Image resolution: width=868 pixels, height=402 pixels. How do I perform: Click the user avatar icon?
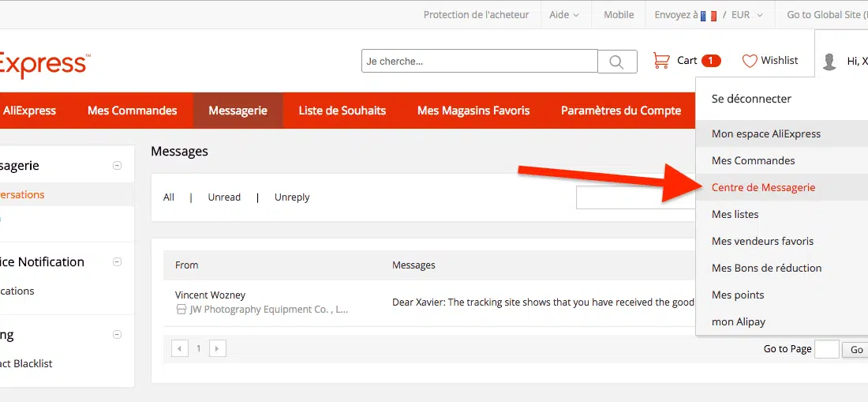[829, 62]
